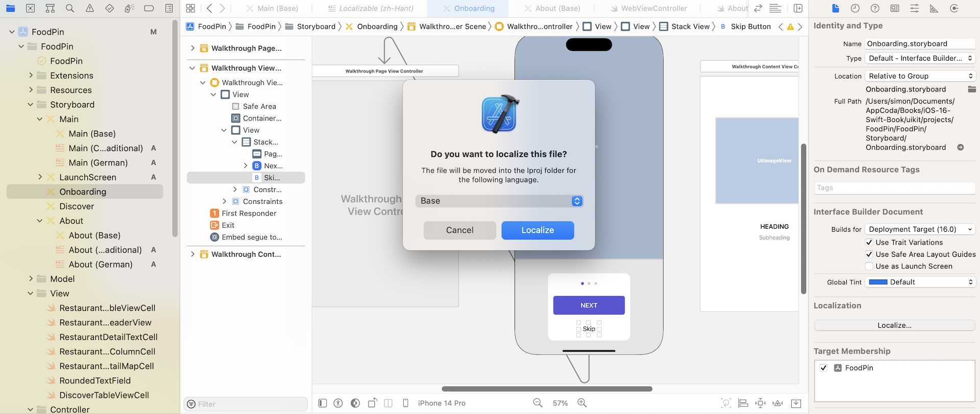The height and width of the screenshot is (414, 980).
Task: Reveal full path with the arrow icon
Action: coord(960,148)
